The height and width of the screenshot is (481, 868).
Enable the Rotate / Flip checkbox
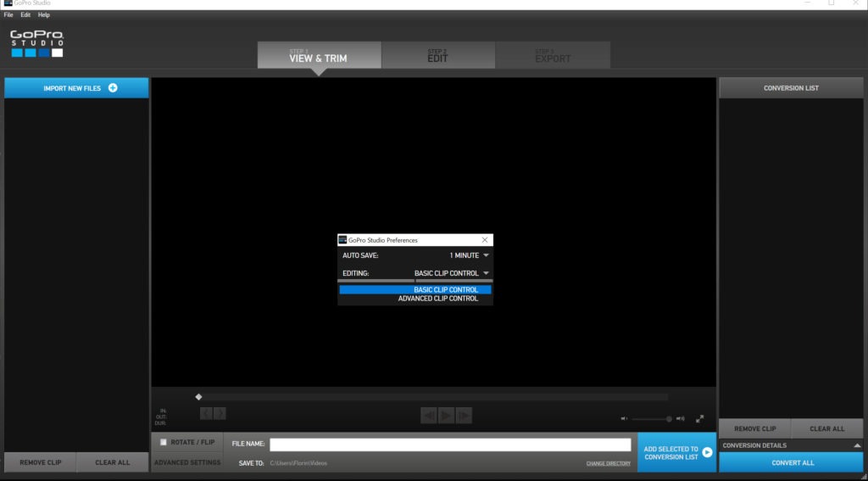pos(164,442)
